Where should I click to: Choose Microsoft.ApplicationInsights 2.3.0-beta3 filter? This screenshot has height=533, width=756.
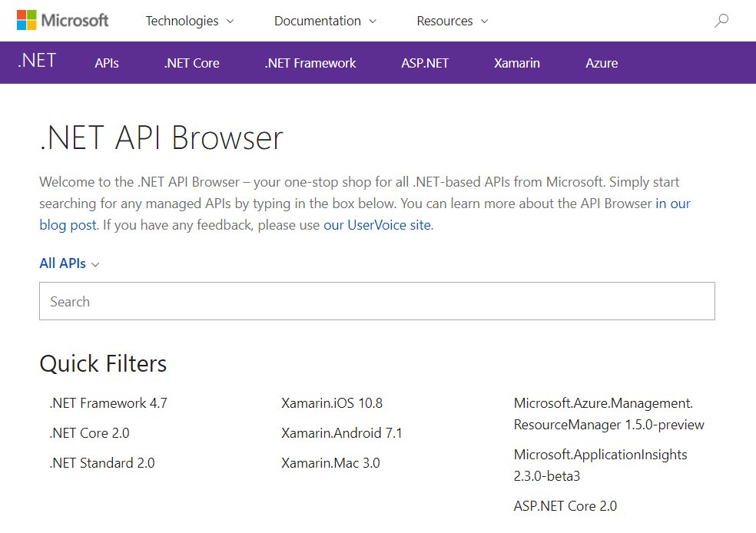pyautogui.click(x=600, y=465)
